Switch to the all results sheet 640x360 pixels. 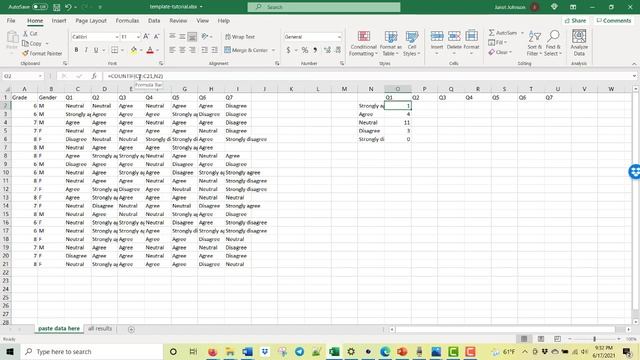[100, 329]
